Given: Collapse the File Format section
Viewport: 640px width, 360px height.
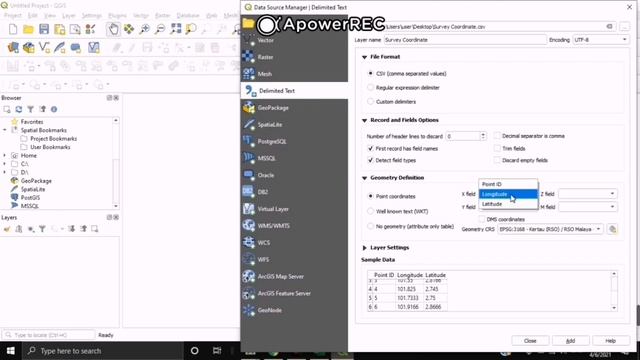Looking at the screenshot, I should [364, 57].
